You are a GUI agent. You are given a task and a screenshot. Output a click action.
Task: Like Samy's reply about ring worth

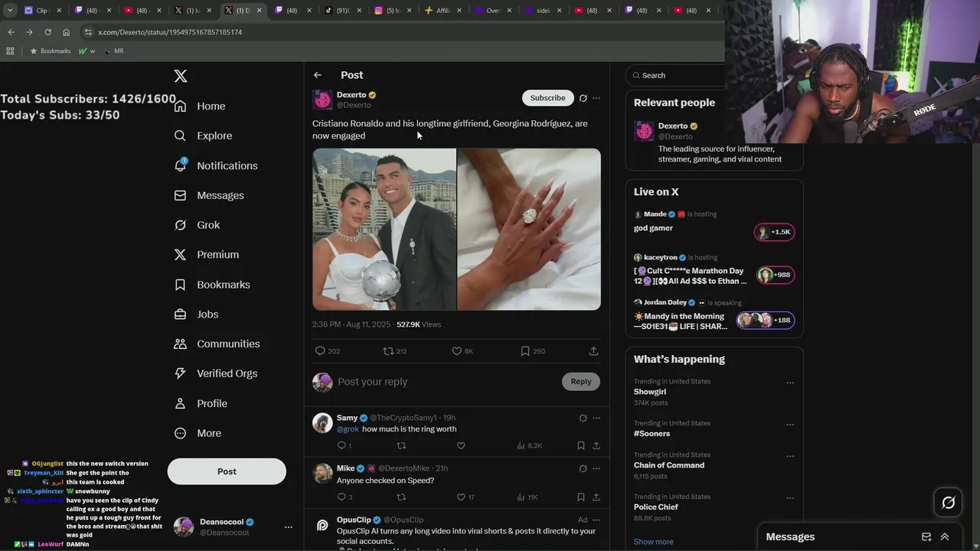(461, 445)
